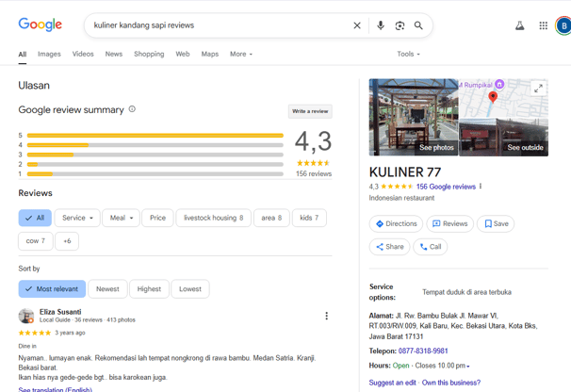Open more options next to 156 Google reviews
571x392 pixels.
[x=481, y=187]
